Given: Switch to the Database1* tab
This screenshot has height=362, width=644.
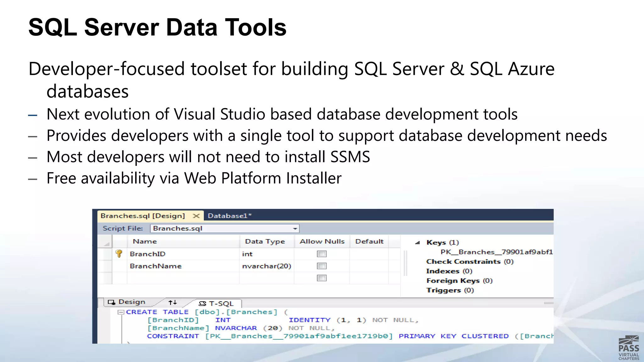Looking at the screenshot, I should [230, 216].
